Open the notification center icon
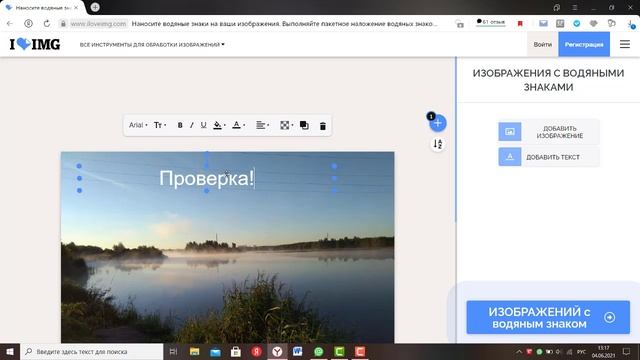 click(x=627, y=351)
